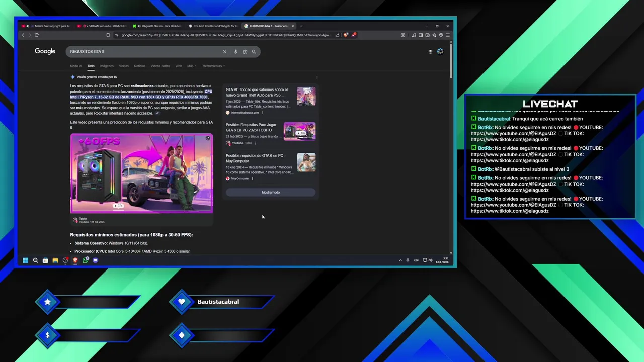The image size is (644, 362).
Task: Open Google Lens image search
Action: point(245,52)
